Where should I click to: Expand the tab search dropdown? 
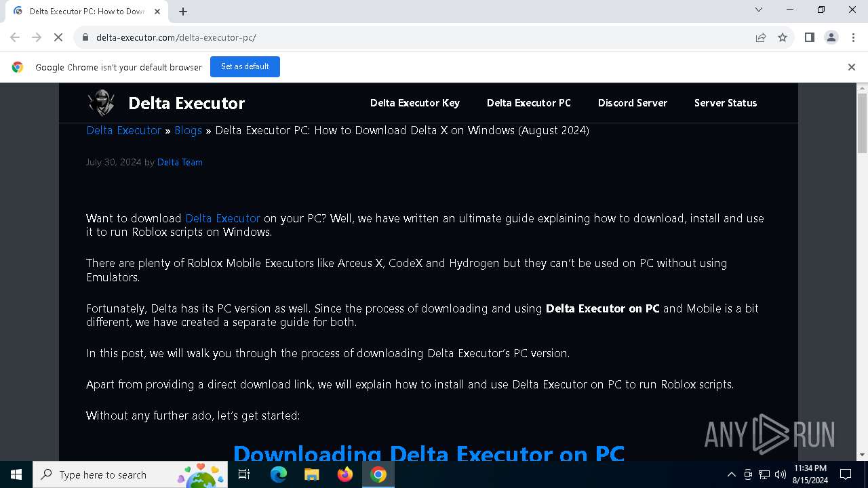point(759,10)
